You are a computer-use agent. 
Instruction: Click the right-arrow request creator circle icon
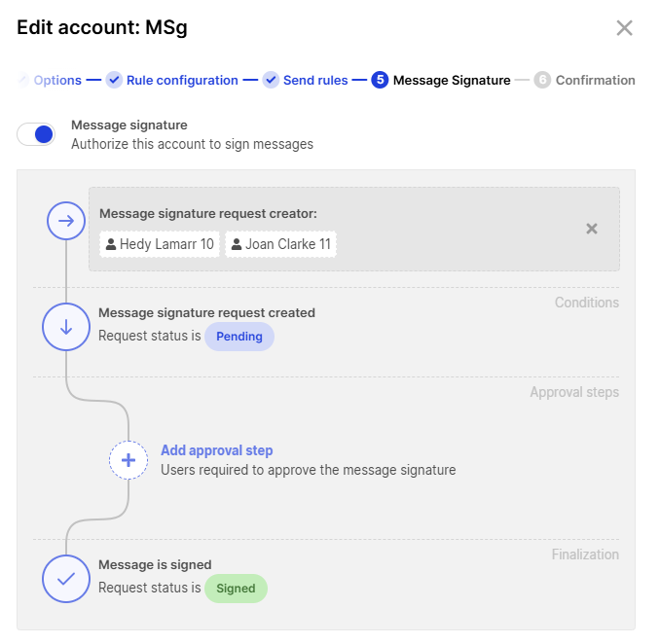(66, 222)
